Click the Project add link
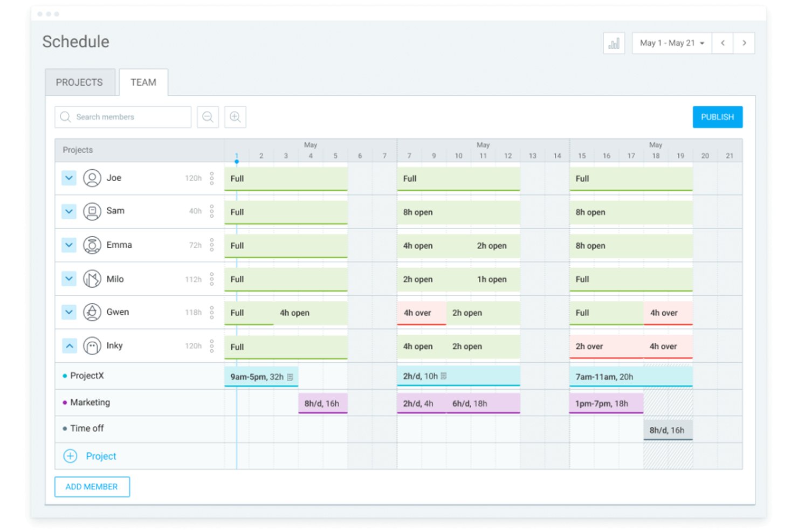Screen dimensions: 798x532 click(101, 456)
